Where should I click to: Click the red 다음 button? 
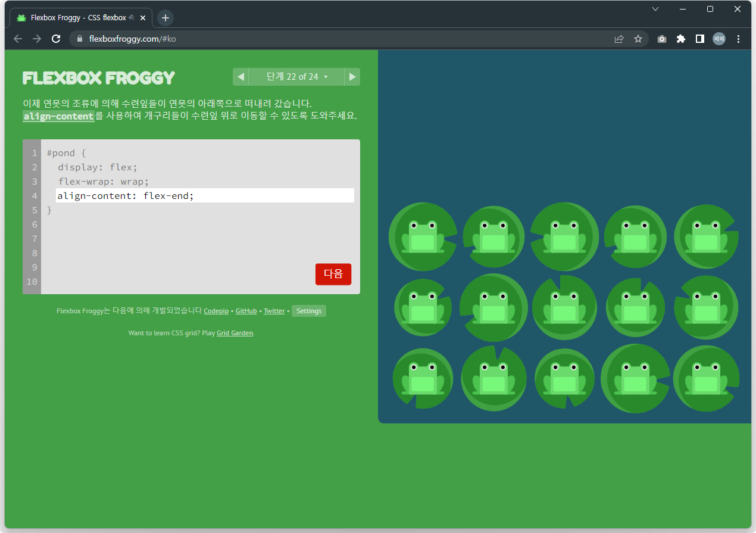point(333,274)
